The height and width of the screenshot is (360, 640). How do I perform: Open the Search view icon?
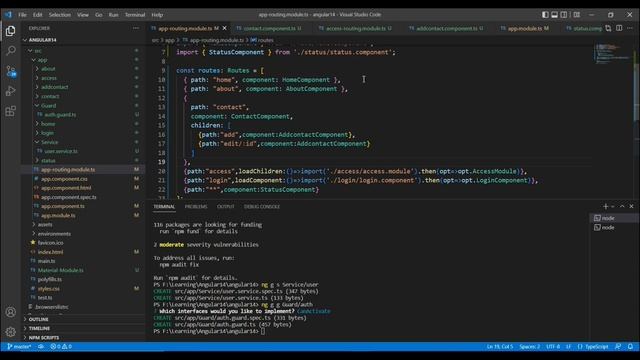click(x=11, y=51)
